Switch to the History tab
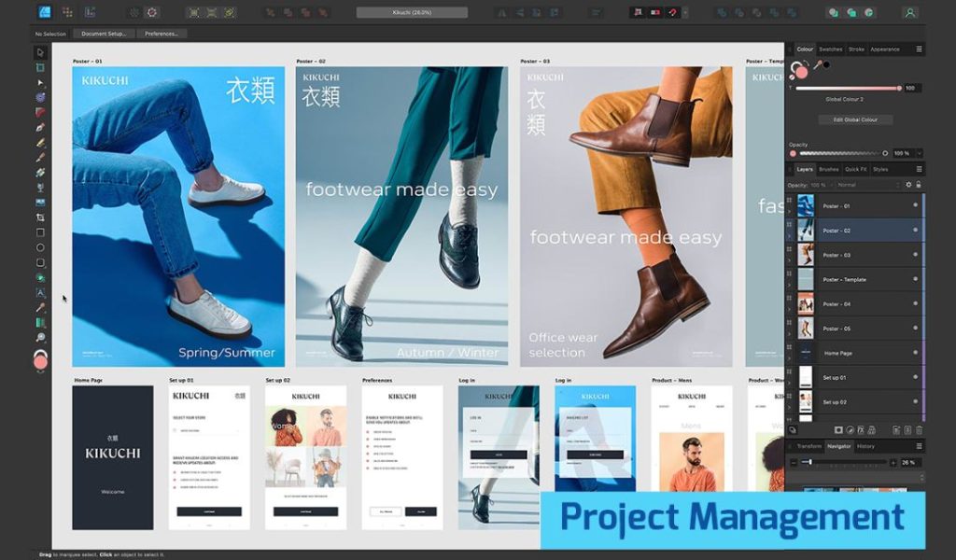 coord(865,446)
